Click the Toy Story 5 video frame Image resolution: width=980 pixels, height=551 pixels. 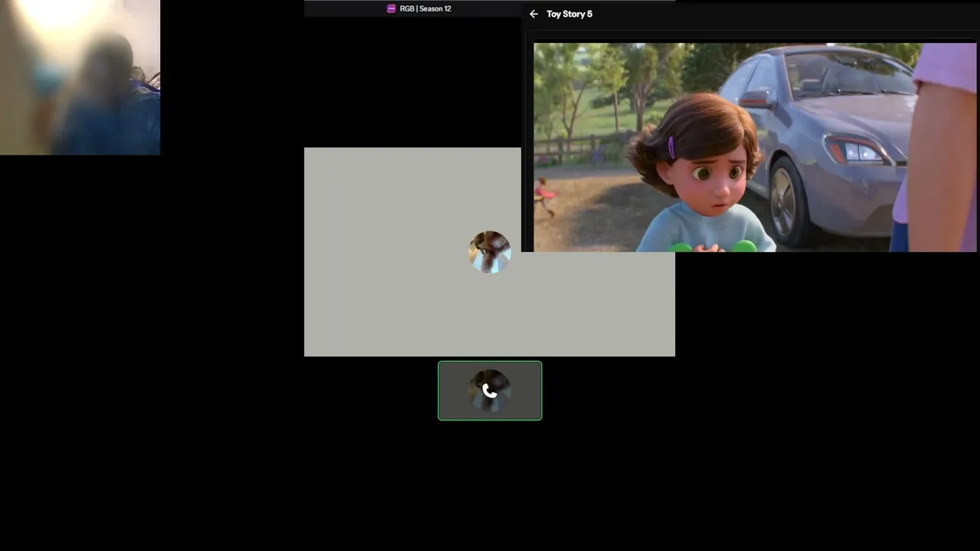pos(755,147)
